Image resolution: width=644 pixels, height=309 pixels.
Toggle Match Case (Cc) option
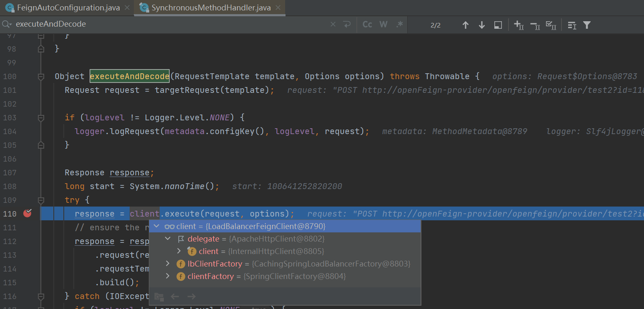367,25
